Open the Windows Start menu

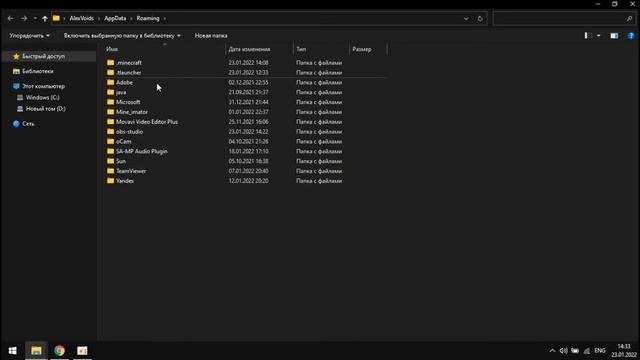click(12, 351)
